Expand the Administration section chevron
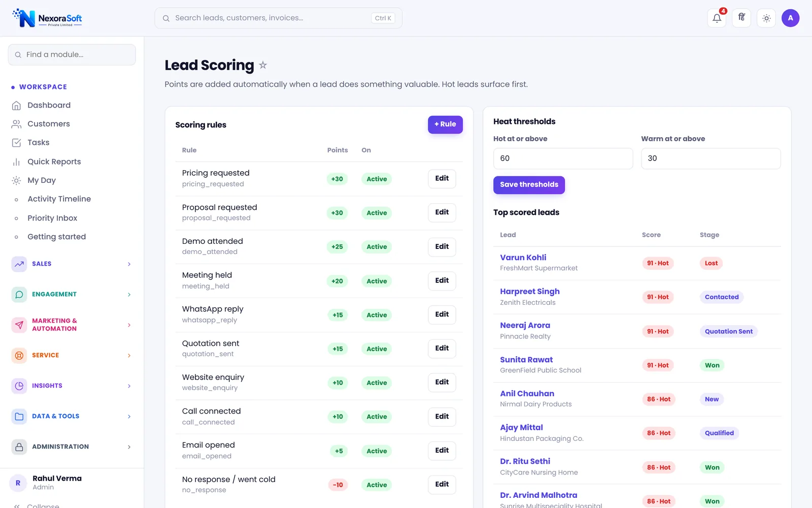This screenshot has height=508, width=812. click(129, 447)
